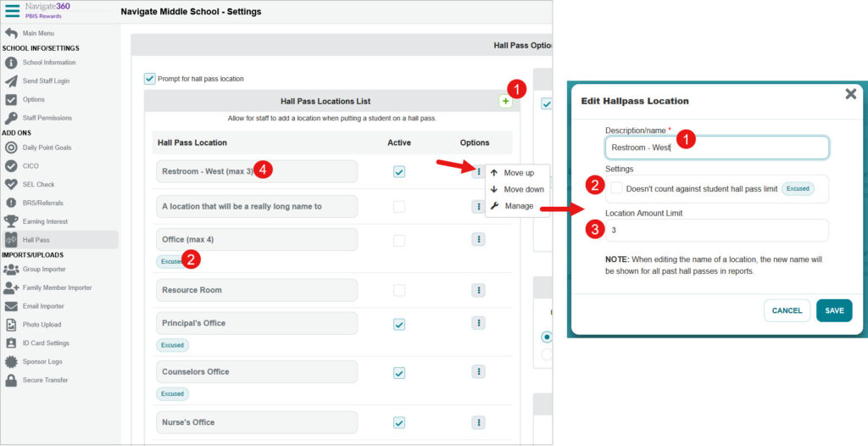
Task: Open ID Card Settings
Action: pyautogui.click(x=46, y=343)
